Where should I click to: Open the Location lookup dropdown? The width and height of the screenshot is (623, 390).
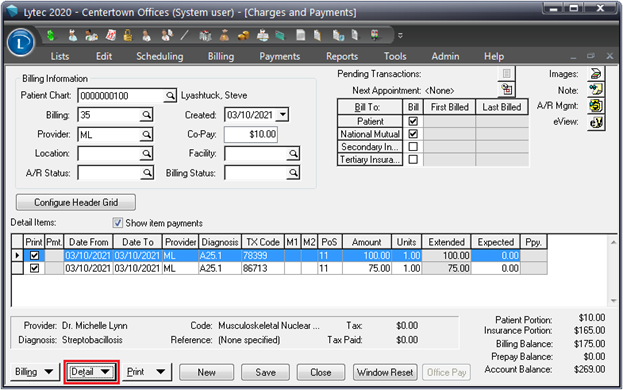coord(147,154)
